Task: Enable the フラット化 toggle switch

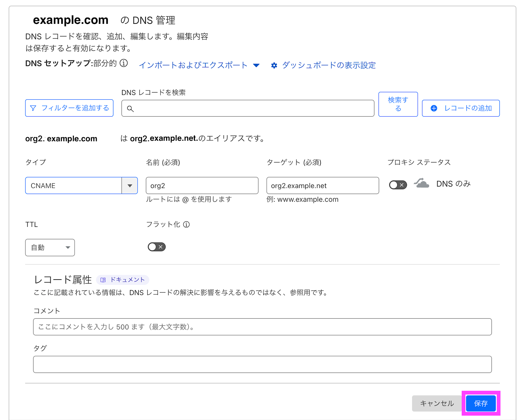Action: (156, 247)
